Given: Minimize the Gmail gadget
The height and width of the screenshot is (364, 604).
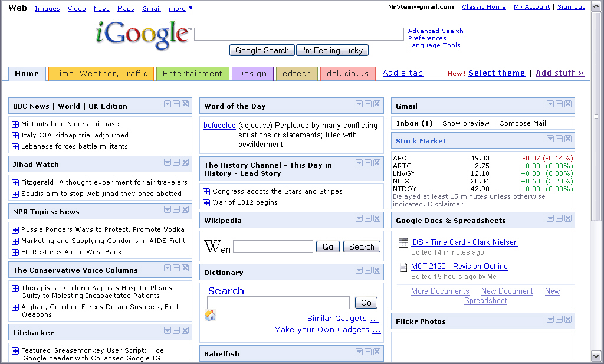Looking at the screenshot, I should (x=559, y=104).
